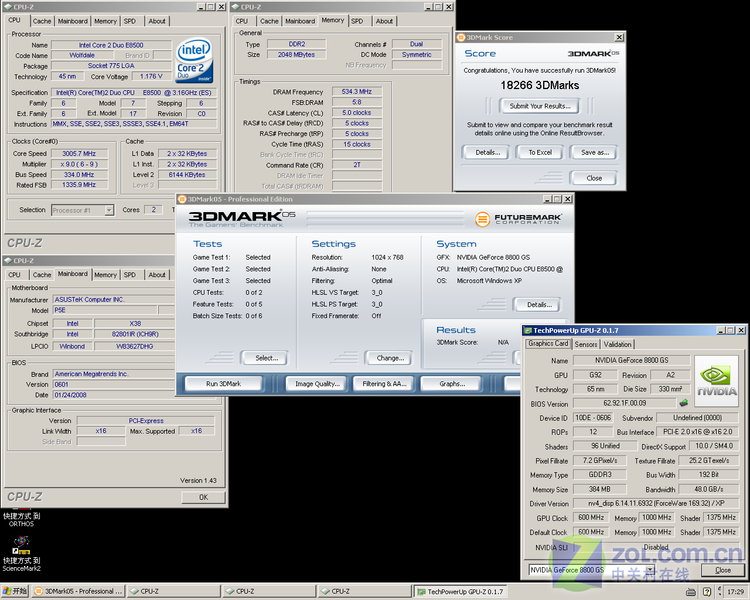Open Memory tab in bottom-left CPU-Z
Screen dimensions: 750x600
(x=105, y=275)
